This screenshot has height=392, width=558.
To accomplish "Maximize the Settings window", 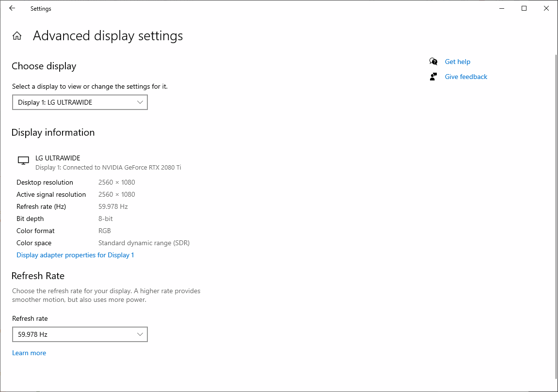I will pos(524,8).
